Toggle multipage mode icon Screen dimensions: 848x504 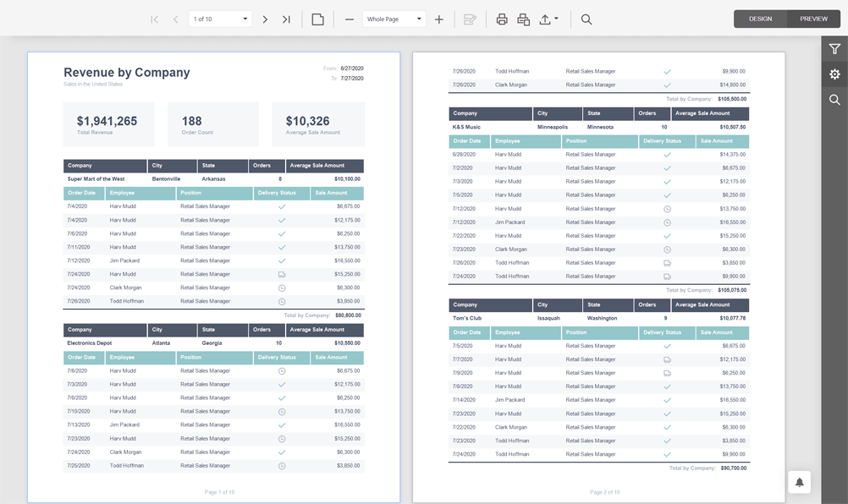tap(318, 19)
